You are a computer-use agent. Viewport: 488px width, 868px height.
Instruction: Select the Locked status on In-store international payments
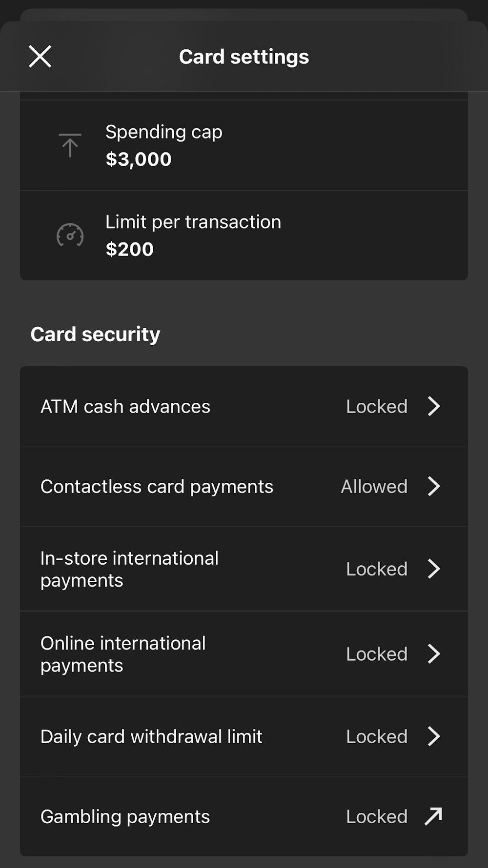[376, 569]
